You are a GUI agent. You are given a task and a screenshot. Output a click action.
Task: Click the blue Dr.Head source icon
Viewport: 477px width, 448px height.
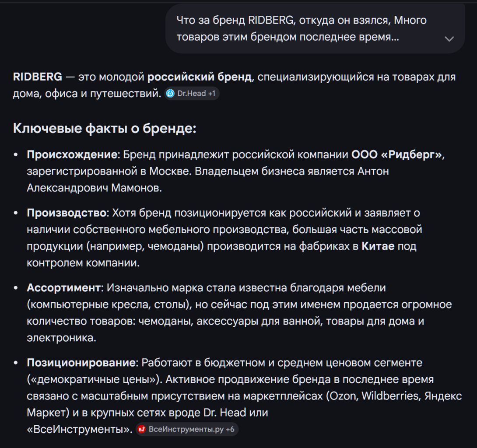(x=171, y=94)
